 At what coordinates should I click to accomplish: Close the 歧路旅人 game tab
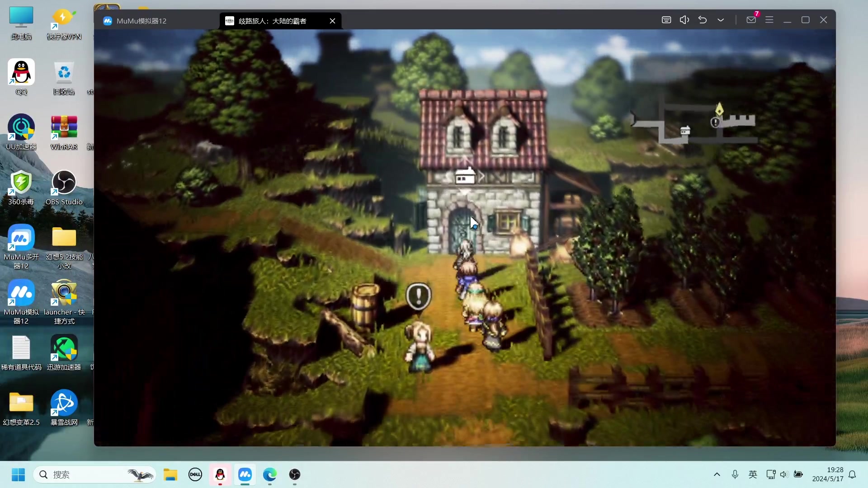(x=333, y=21)
